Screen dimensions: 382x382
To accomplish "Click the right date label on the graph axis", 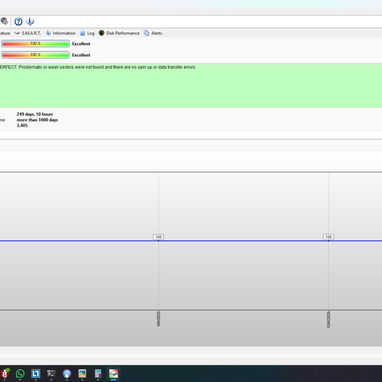I will [328, 319].
